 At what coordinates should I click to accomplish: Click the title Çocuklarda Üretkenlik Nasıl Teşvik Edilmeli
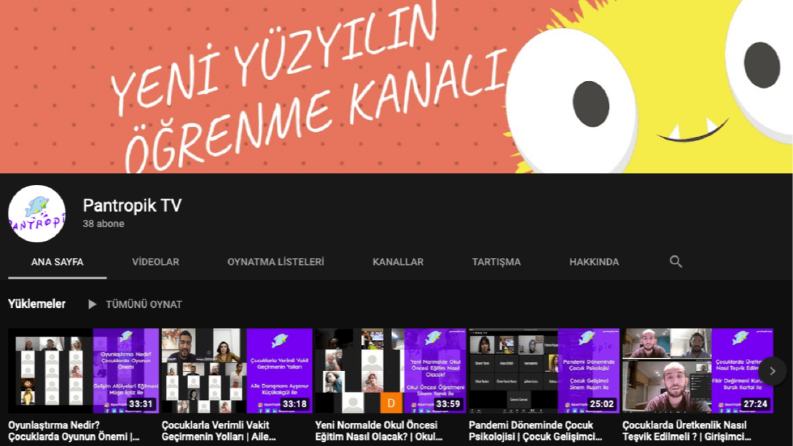[x=687, y=431]
